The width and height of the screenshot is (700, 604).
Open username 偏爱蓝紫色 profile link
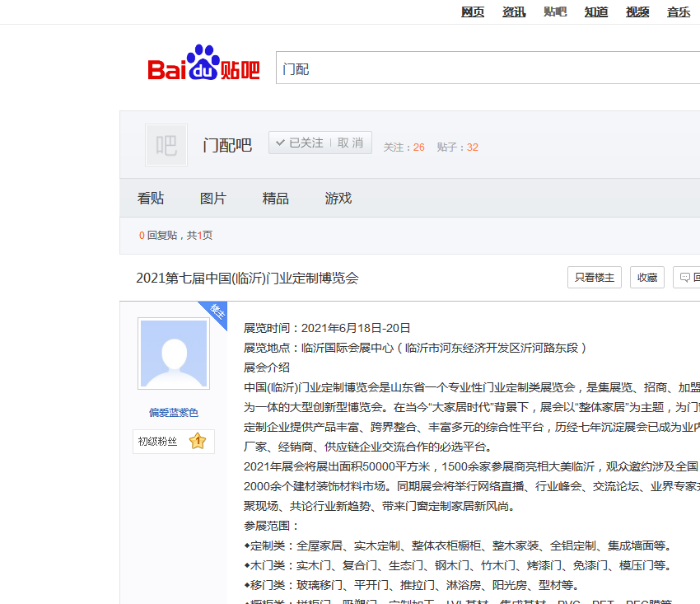click(174, 413)
